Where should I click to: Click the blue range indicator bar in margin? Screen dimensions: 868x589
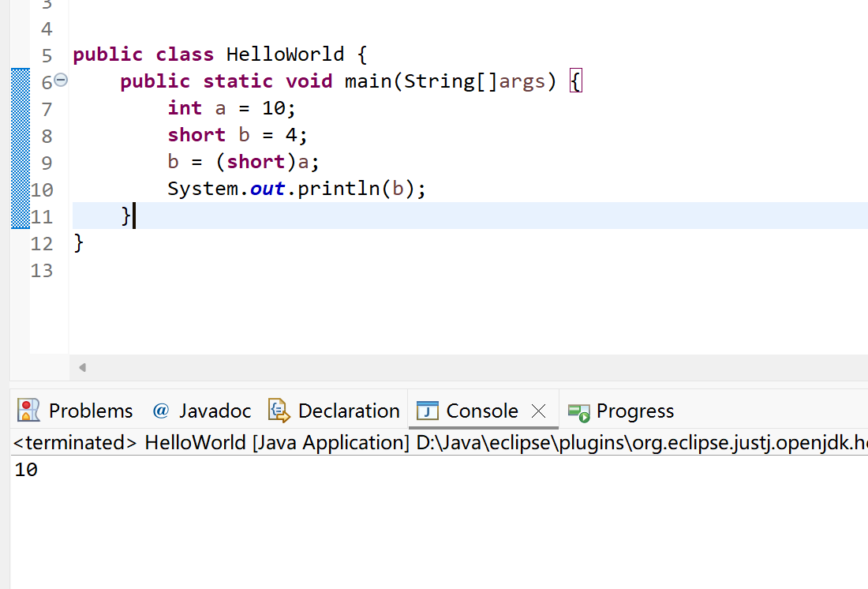tap(21, 148)
